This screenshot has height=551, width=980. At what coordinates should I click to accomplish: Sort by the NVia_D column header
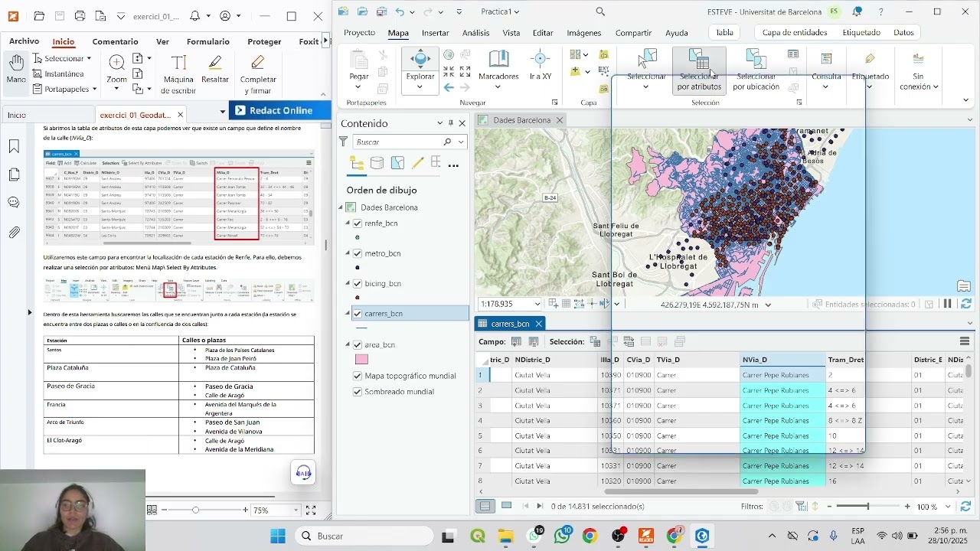[782, 360]
